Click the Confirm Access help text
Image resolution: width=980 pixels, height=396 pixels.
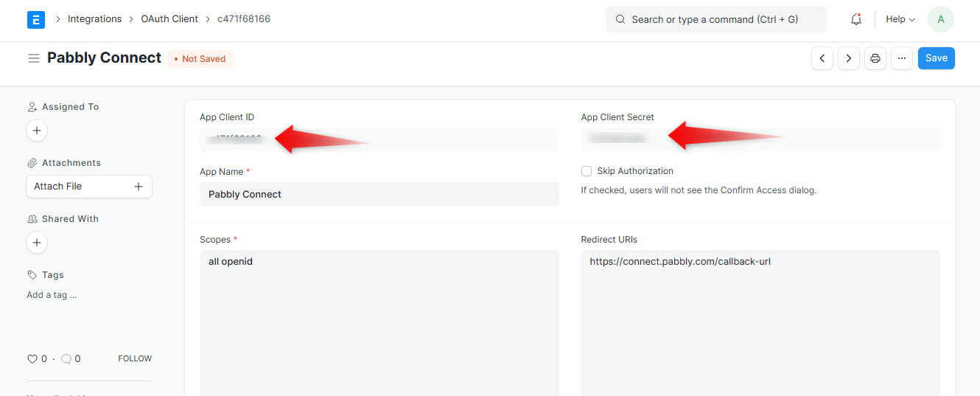(x=699, y=190)
